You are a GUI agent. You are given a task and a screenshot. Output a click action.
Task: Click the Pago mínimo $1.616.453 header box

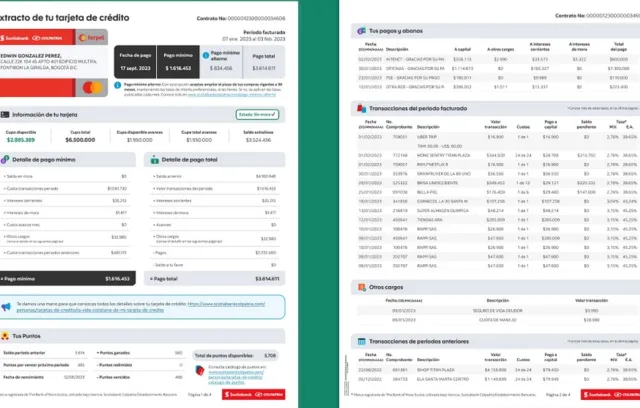point(178,62)
